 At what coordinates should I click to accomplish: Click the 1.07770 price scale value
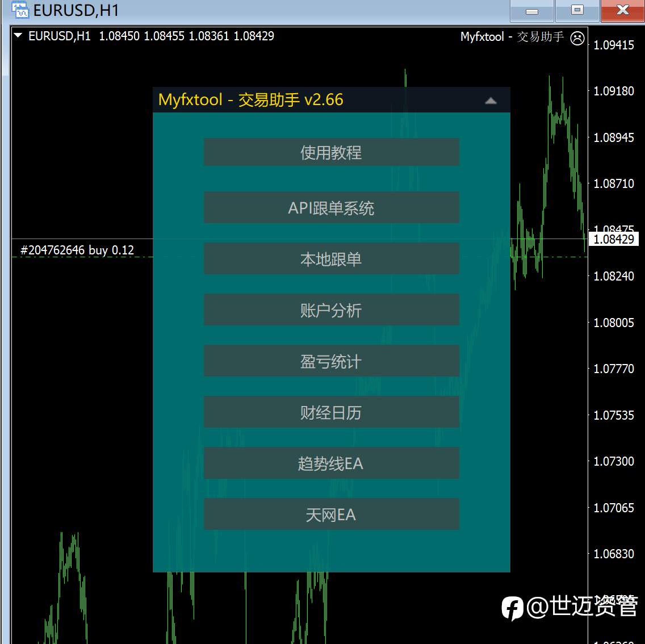click(614, 369)
